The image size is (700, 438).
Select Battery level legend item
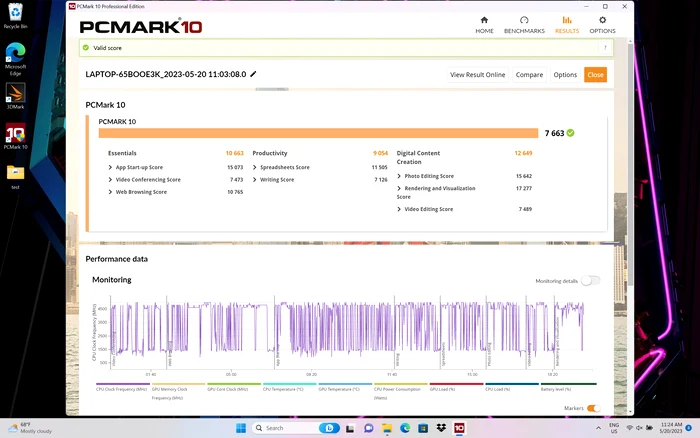pyautogui.click(x=568, y=387)
